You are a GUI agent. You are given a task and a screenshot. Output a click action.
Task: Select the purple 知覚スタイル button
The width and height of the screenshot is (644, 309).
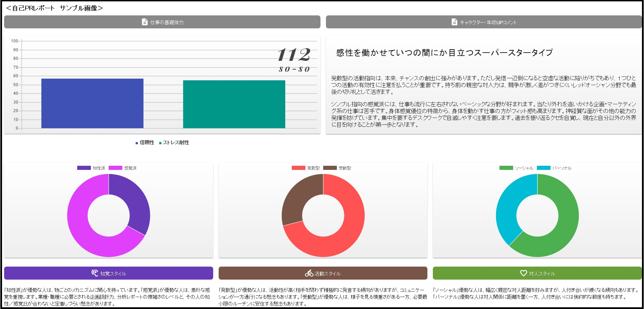[109, 273]
